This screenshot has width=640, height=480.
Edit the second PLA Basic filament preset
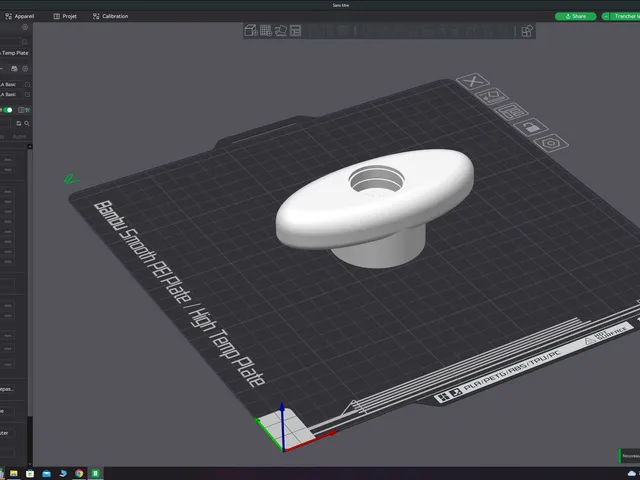pyautogui.click(x=27, y=94)
